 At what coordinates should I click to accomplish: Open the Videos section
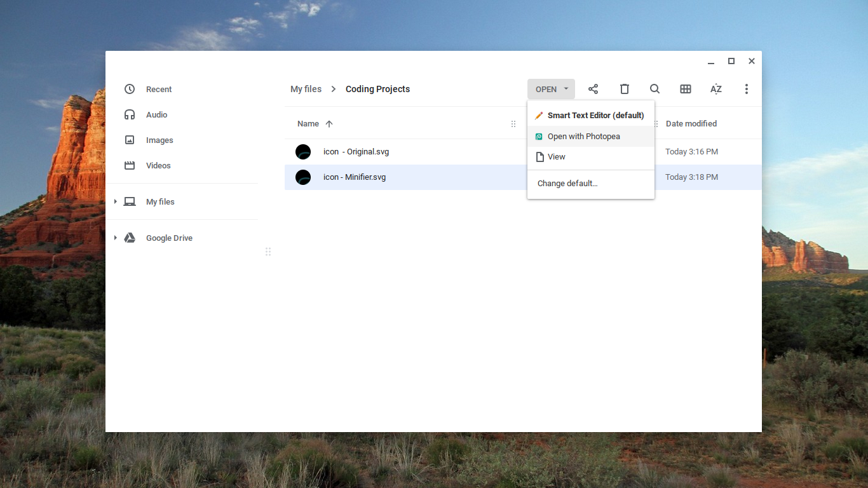pyautogui.click(x=158, y=165)
